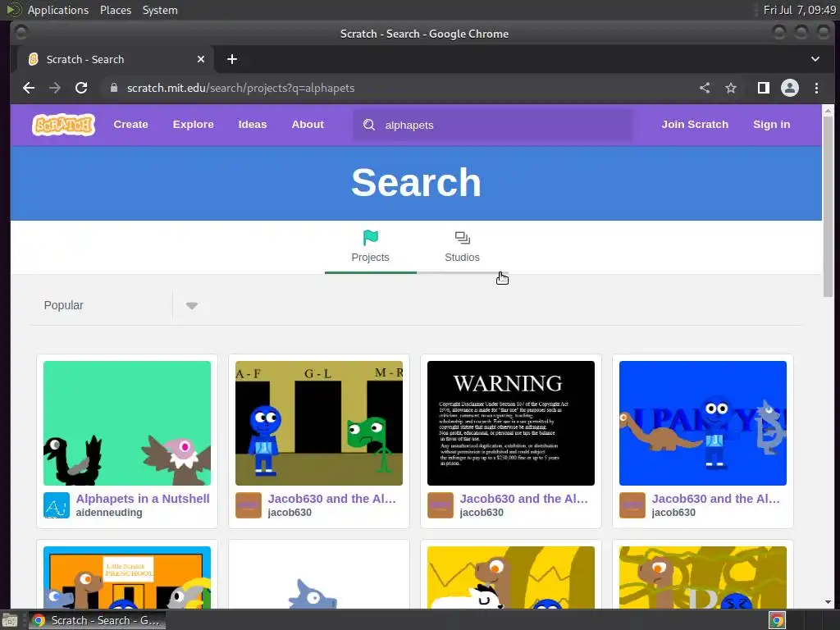Switch to the Projects tab
The image size is (840, 630).
(x=370, y=248)
